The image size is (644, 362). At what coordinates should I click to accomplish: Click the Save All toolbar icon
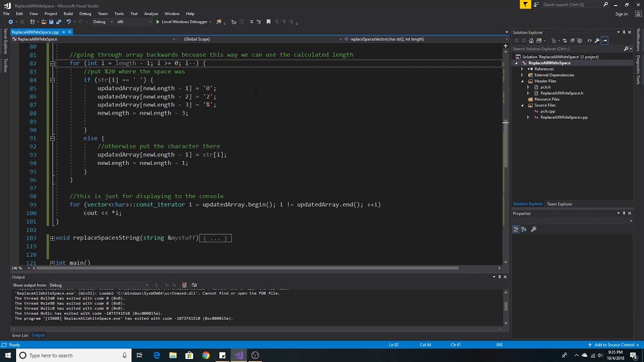pos(58,22)
